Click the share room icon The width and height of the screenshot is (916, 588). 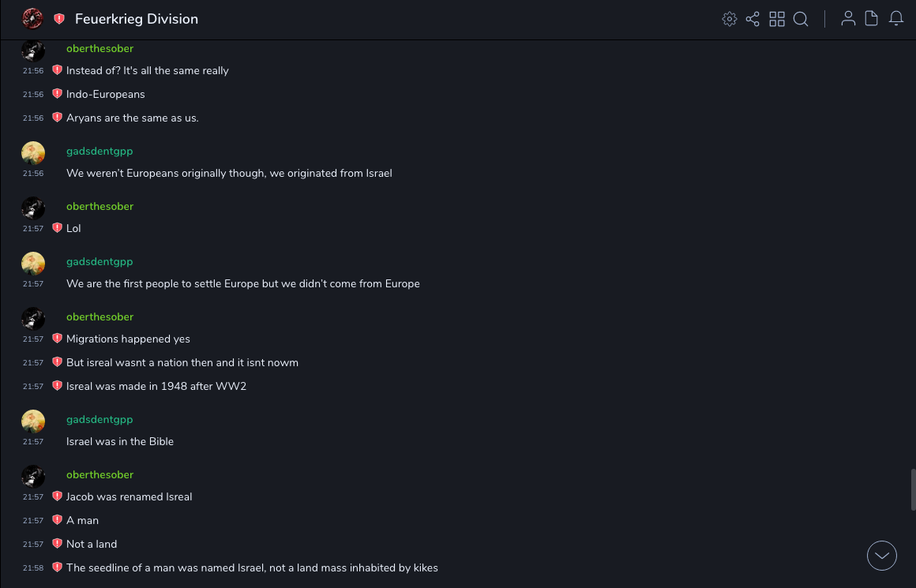[x=753, y=19]
